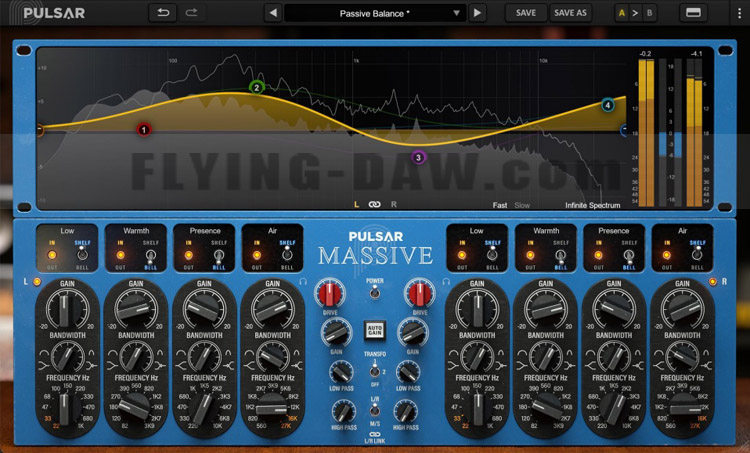Toggle the collapse view icon in top bar
This screenshot has width=750, height=453.
(693, 13)
